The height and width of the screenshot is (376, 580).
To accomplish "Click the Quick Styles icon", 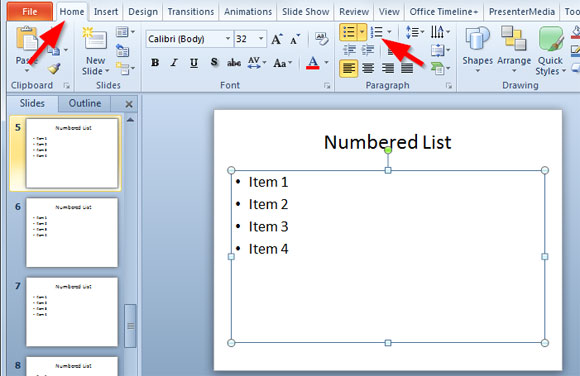I will [550, 38].
